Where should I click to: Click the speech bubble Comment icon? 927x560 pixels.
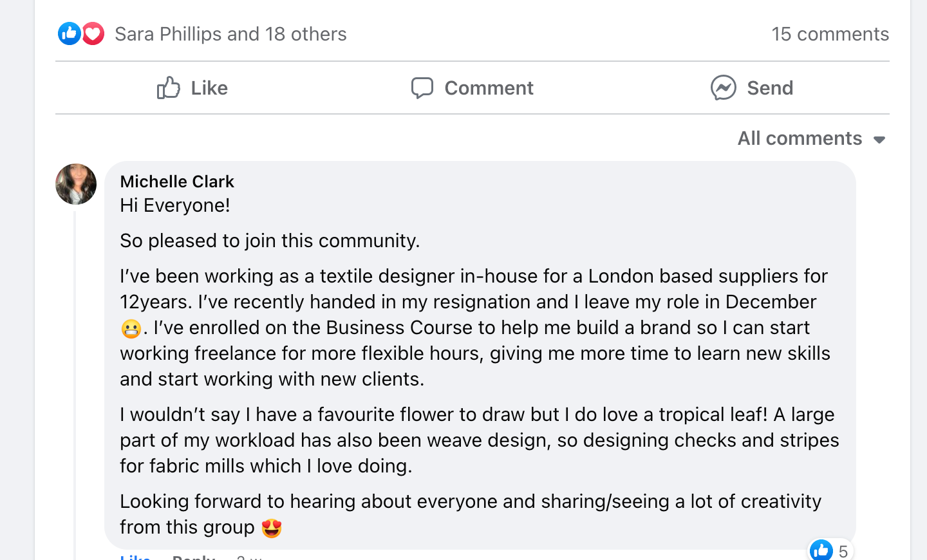tap(422, 88)
